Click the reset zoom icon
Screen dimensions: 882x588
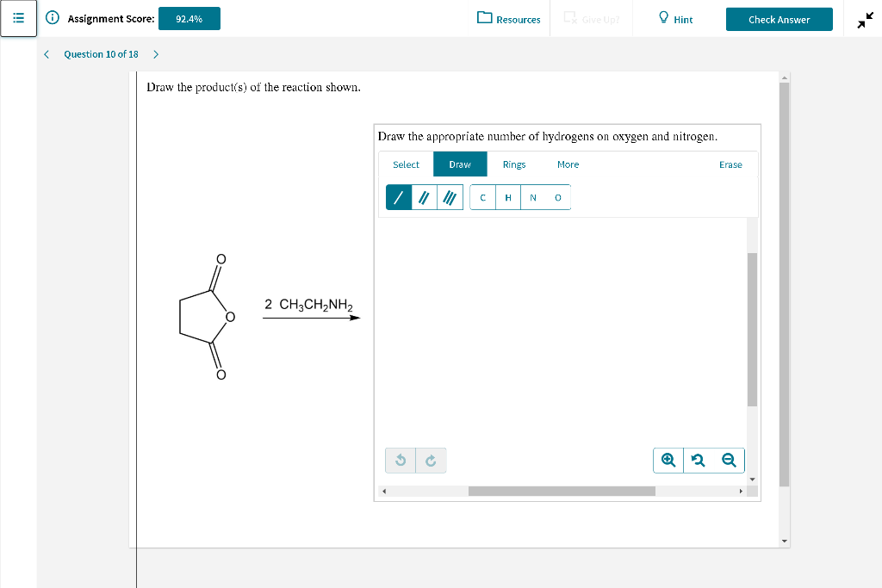(698, 460)
